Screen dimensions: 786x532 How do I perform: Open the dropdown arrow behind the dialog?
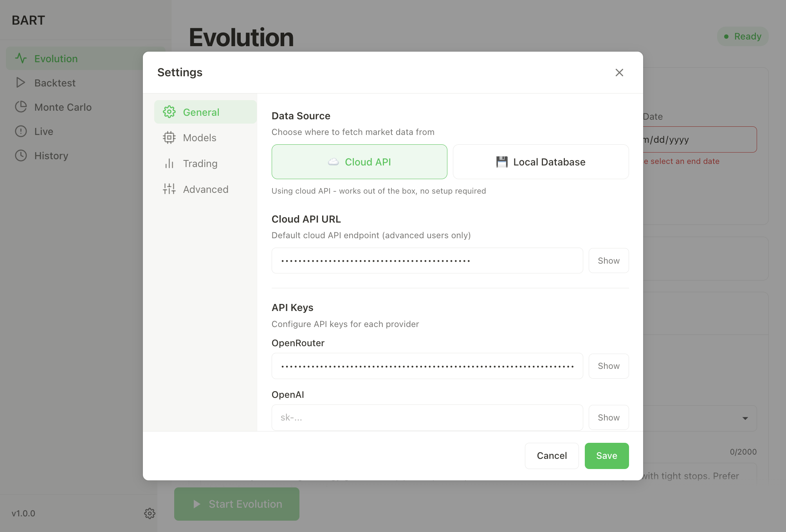[x=745, y=418]
